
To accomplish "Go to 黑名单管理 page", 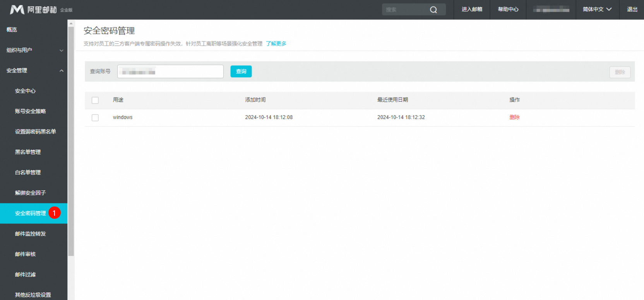I will pyautogui.click(x=28, y=152).
